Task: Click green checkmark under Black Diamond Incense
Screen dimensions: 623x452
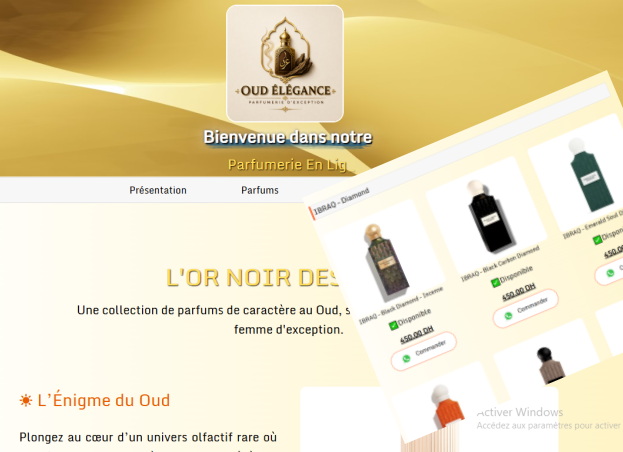Action: click(x=393, y=326)
